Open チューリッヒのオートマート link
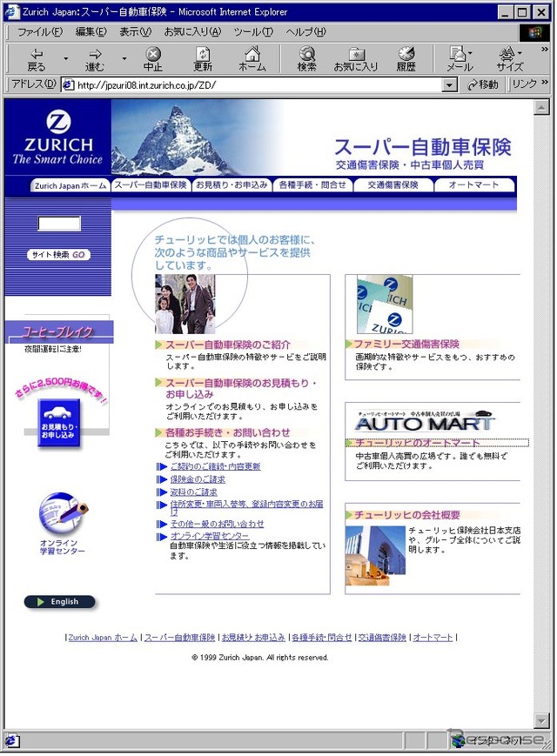Image resolution: width=557 pixels, height=756 pixels. pos(418,443)
